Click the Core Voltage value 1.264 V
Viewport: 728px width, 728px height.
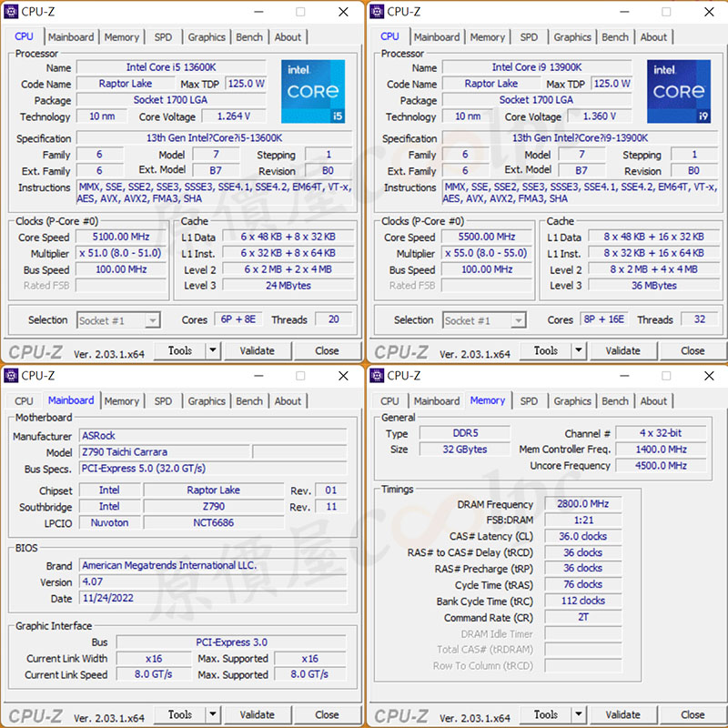pos(234,116)
